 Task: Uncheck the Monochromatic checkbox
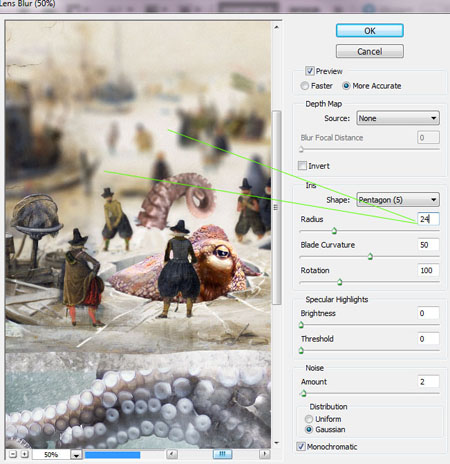tap(301, 446)
